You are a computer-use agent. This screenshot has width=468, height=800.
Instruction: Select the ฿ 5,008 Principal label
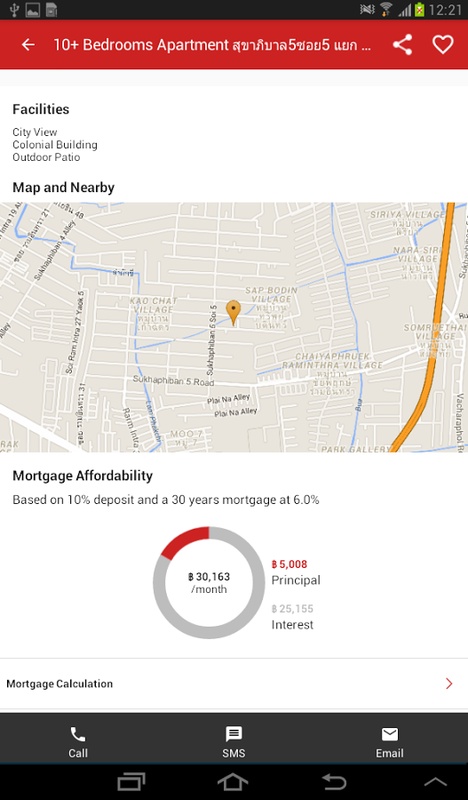295,572
